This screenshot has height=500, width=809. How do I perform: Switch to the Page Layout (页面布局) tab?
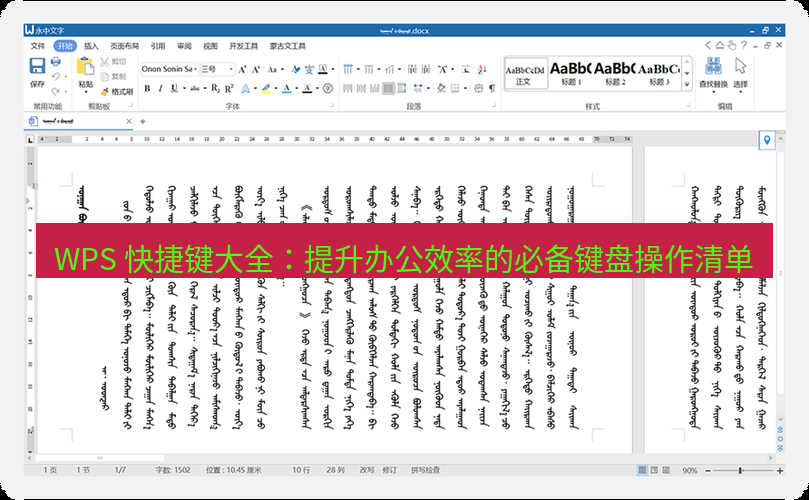[x=124, y=46]
